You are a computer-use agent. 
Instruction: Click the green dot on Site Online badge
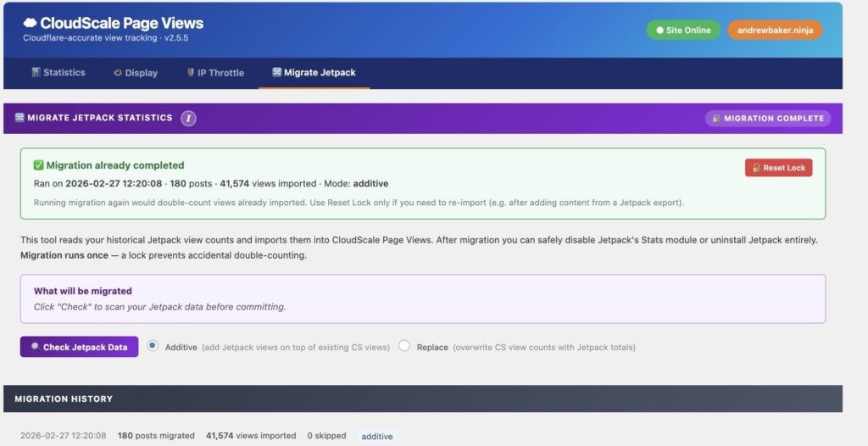coord(659,31)
